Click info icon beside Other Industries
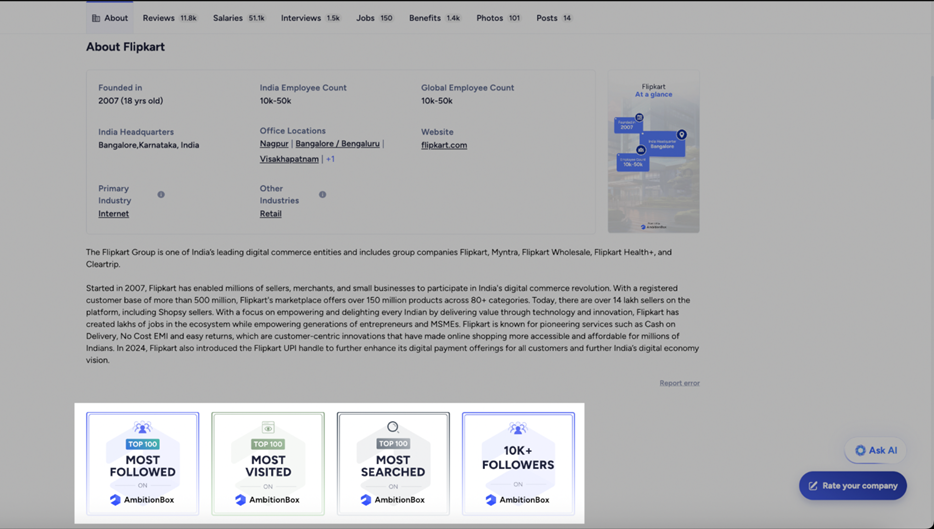The height and width of the screenshot is (529, 934). click(322, 195)
